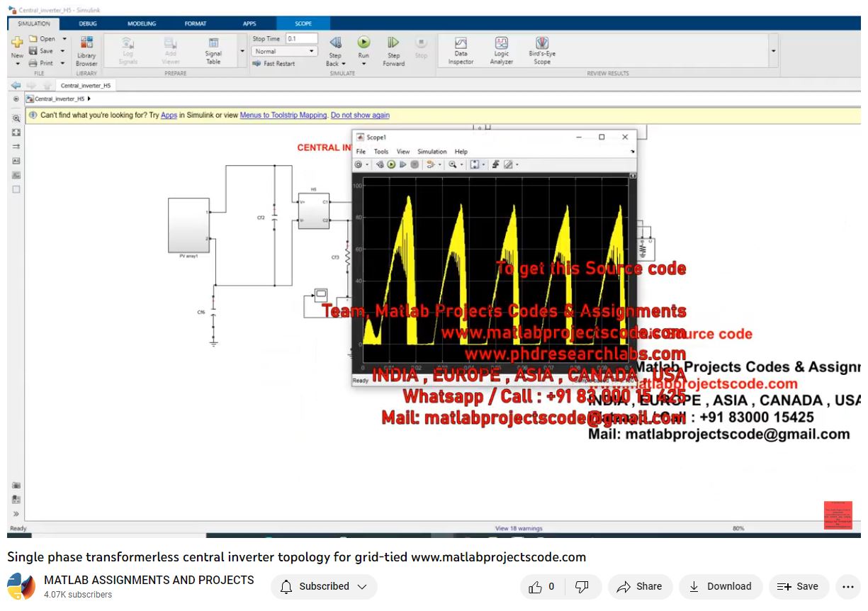Viewport: 868px width, 611px height.
Task: Click the New model icon
Action: 17,43
